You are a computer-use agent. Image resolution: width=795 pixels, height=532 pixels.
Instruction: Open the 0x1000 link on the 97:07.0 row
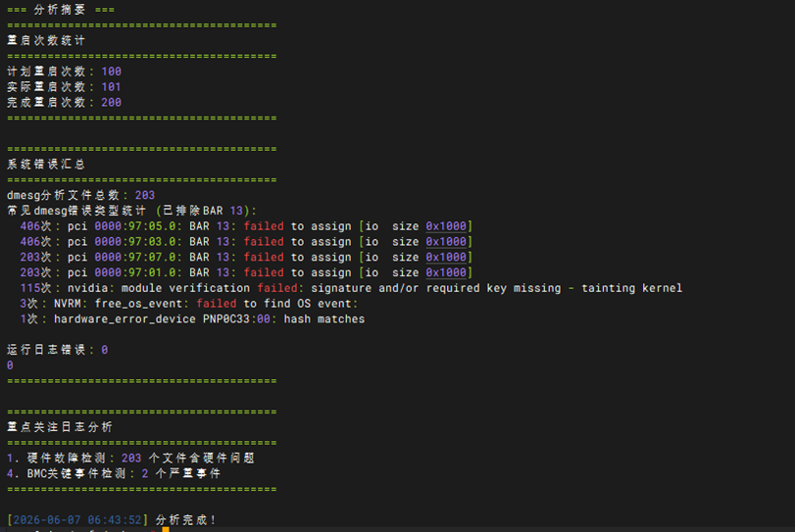(446, 257)
